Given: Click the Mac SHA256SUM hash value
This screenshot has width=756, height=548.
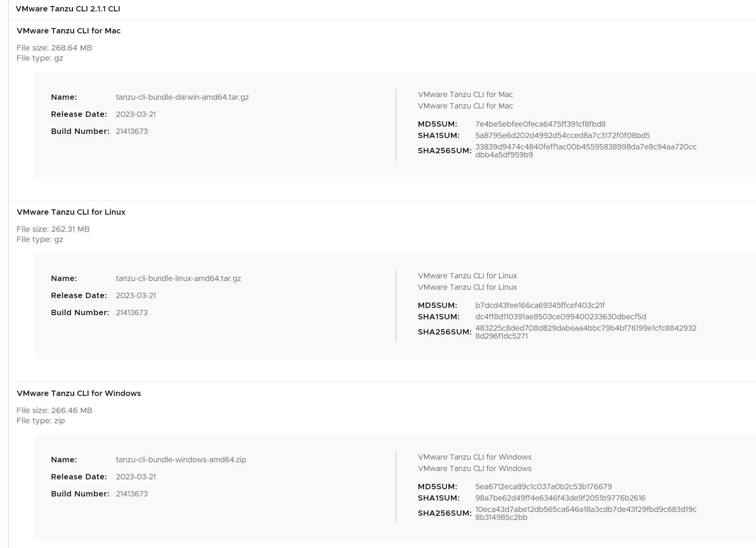Looking at the screenshot, I should (x=586, y=151).
